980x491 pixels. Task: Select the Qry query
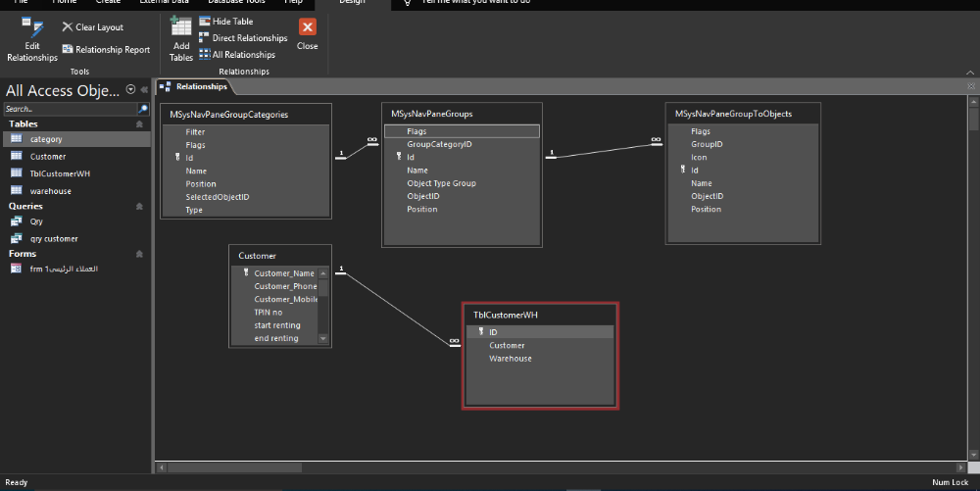[76, 221]
